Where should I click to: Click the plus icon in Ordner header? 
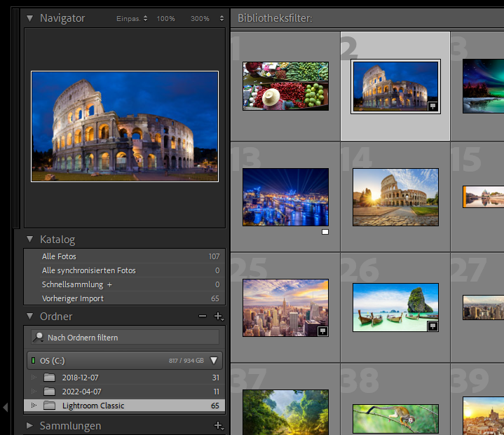[x=219, y=317]
